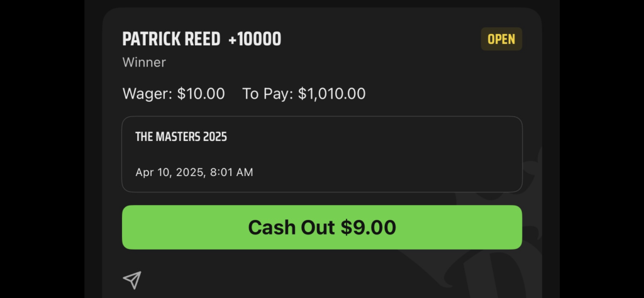The width and height of the screenshot is (644, 298).
Task: Click the 8:01 AM start time
Action: click(x=231, y=172)
